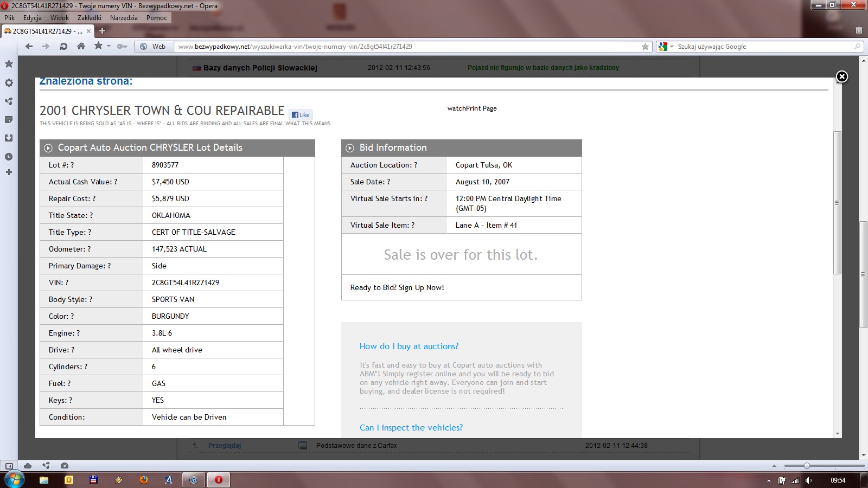
Task: Open the How do I buy at auctions? link
Action: 409,346
